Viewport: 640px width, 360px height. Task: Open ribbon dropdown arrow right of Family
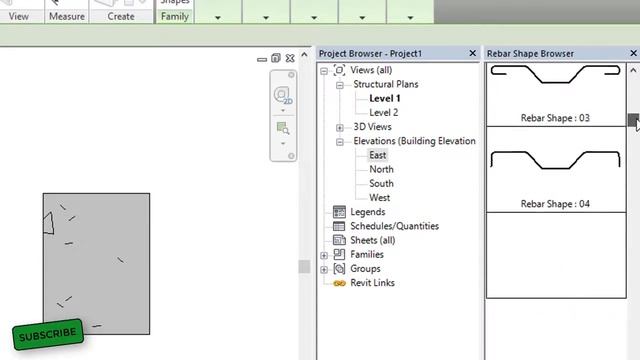pos(218,18)
